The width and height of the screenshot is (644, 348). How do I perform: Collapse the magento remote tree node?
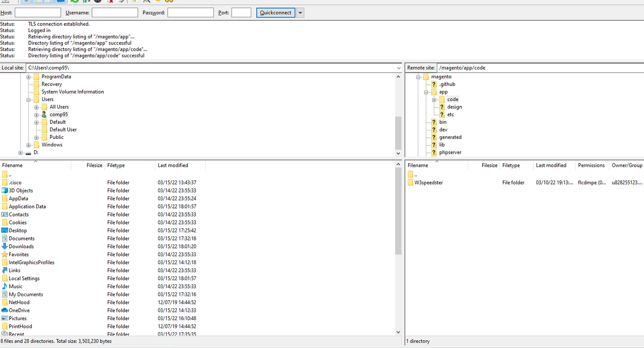(418, 77)
